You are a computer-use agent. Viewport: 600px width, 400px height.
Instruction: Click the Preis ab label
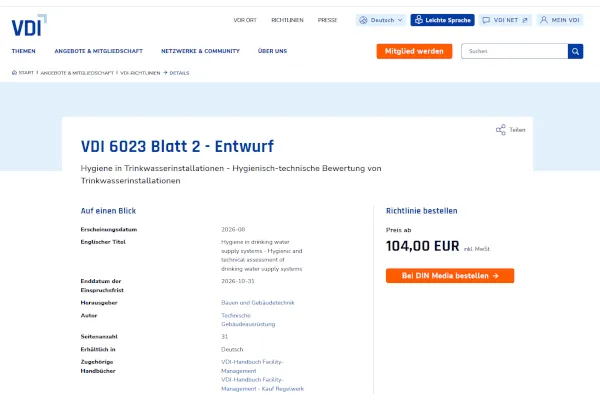click(398, 230)
